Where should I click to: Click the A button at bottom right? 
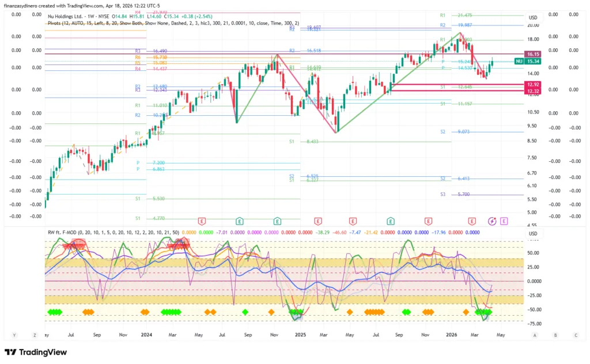[x=535, y=335]
